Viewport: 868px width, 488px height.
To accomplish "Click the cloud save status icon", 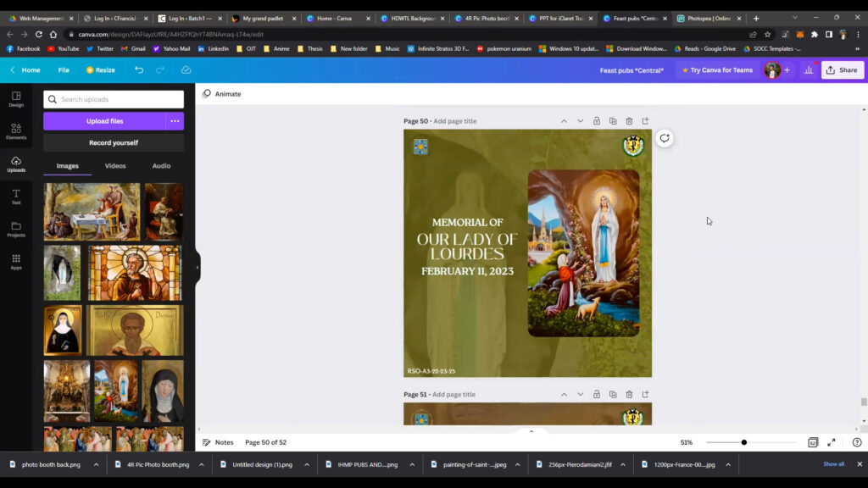I will pos(186,70).
